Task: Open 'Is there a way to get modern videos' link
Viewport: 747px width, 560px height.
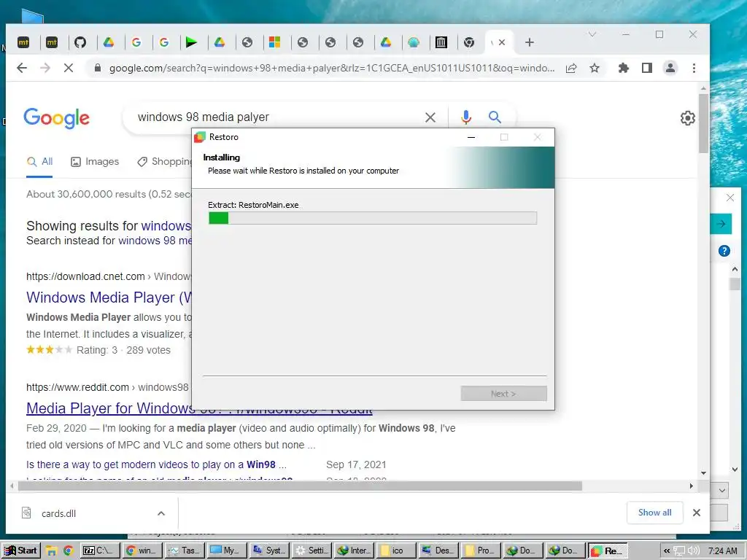Action: (156, 464)
